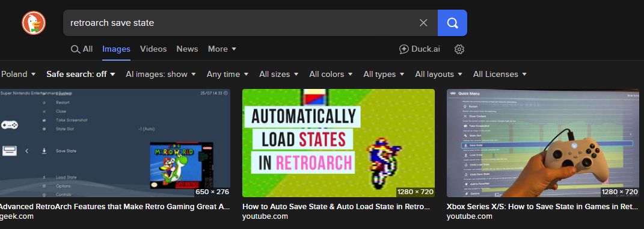This screenshot has width=644, height=229.
Task: Open the All types filter
Action: coord(384,75)
